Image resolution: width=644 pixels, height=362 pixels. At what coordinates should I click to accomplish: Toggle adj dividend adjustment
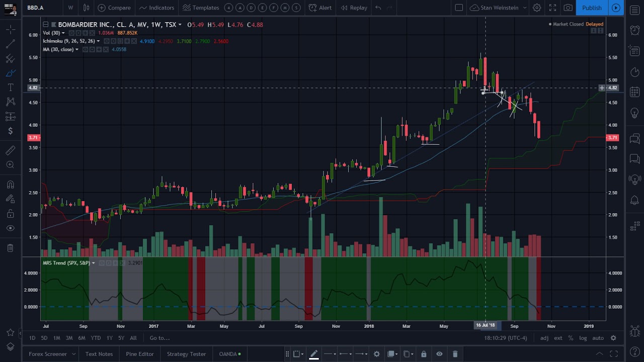[x=544, y=338]
